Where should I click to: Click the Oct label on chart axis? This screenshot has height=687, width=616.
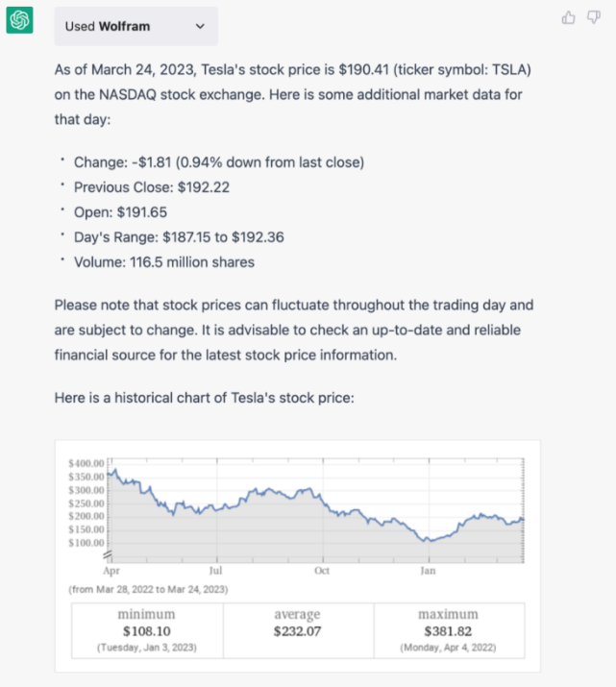point(321,570)
